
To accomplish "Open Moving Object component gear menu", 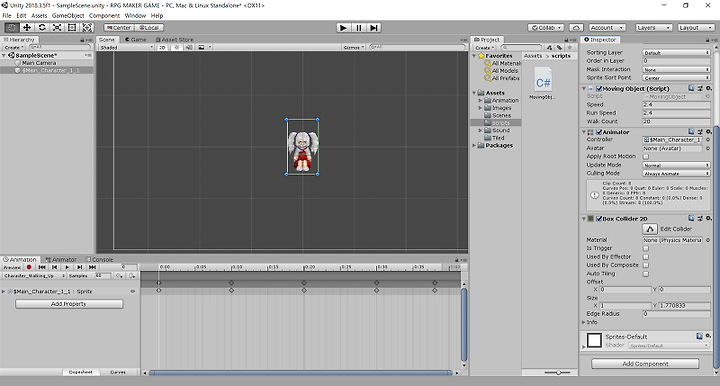I will tap(709, 88).
